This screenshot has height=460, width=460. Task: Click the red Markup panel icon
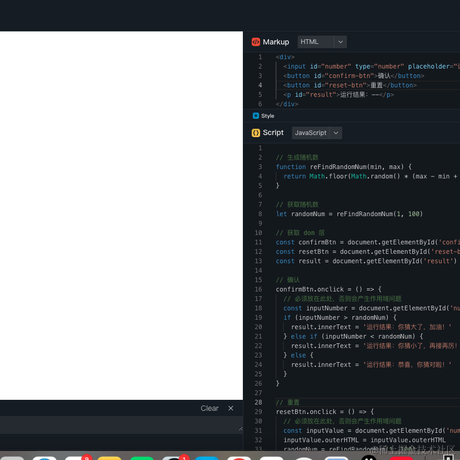256,42
